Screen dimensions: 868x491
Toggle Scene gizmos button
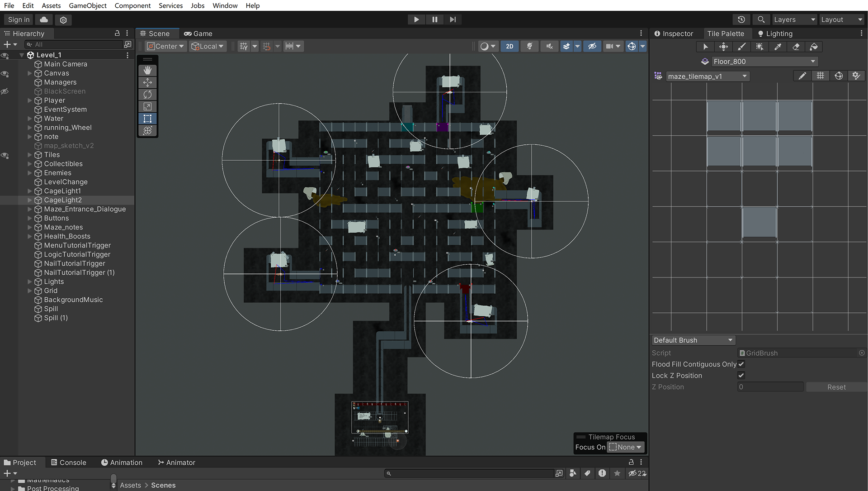coord(632,46)
